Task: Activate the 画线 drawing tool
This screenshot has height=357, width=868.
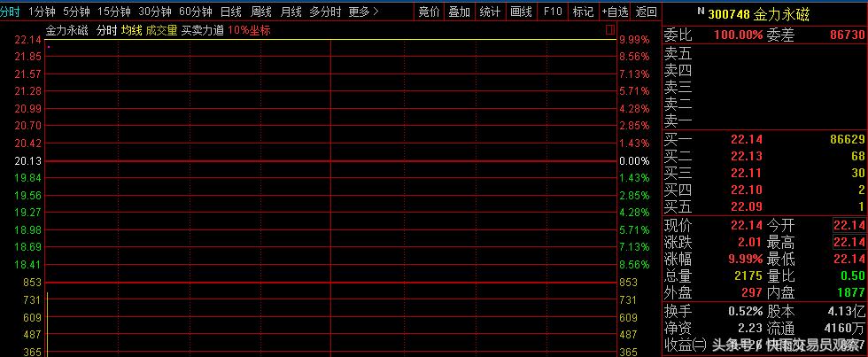Action: click(x=521, y=11)
